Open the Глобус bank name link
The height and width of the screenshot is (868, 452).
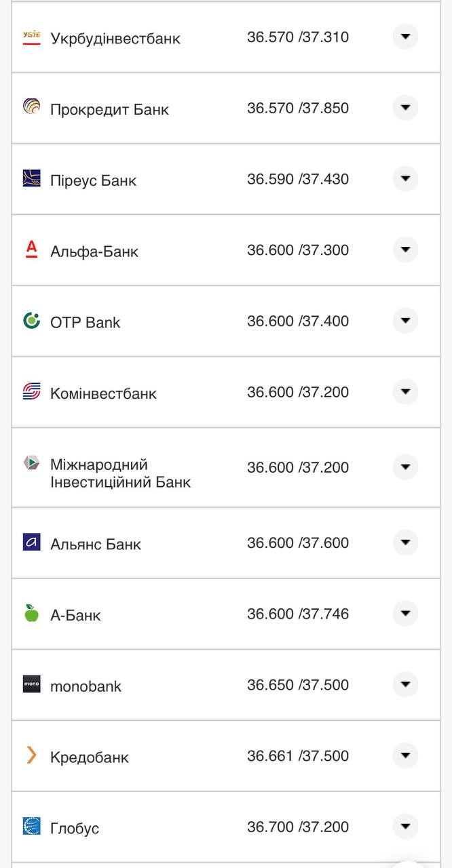click(x=75, y=829)
